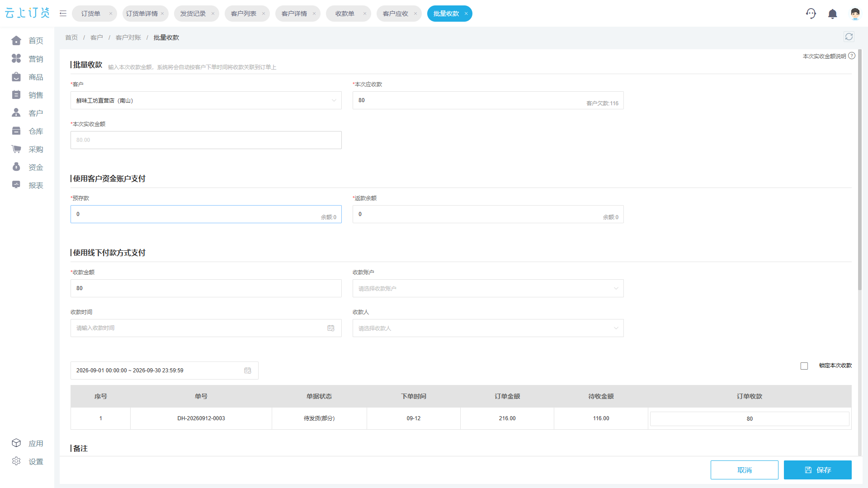Focus the 收款金额 input field
The width and height of the screenshot is (868, 488).
pyautogui.click(x=206, y=288)
